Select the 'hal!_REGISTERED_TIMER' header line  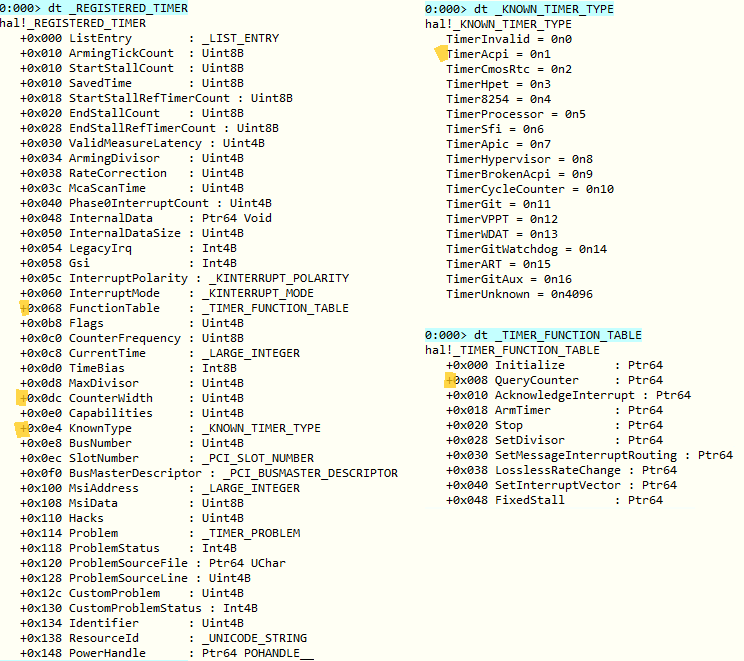point(73,23)
